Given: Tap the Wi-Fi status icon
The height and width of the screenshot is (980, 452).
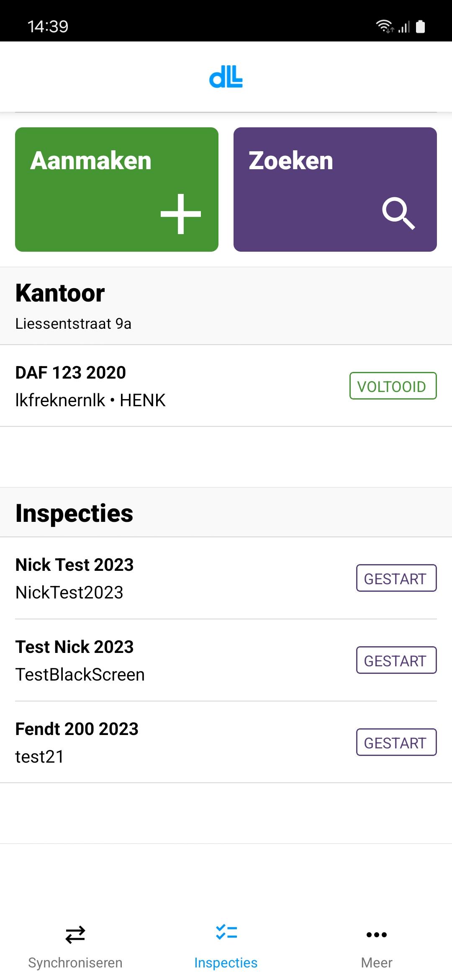Looking at the screenshot, I should pos(384,26).
